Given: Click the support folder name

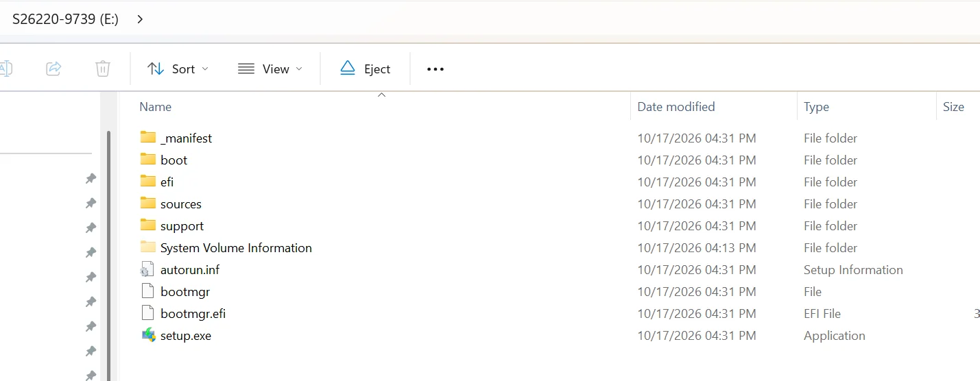Looking at the screenshot, I should click(x=182, y=226).
